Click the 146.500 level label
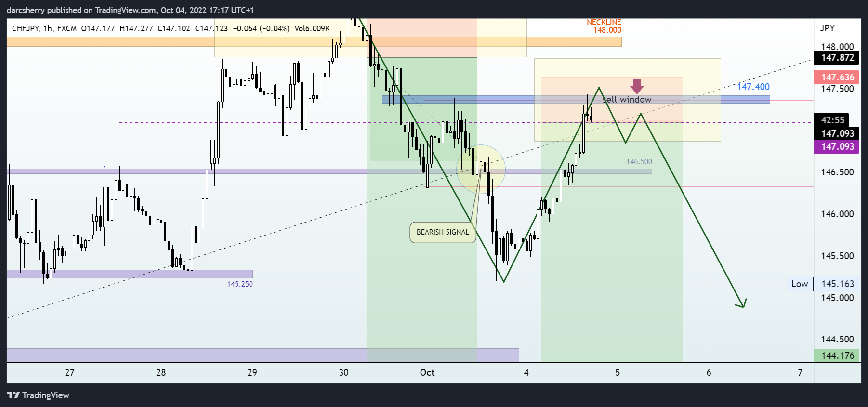 [639, 162]
